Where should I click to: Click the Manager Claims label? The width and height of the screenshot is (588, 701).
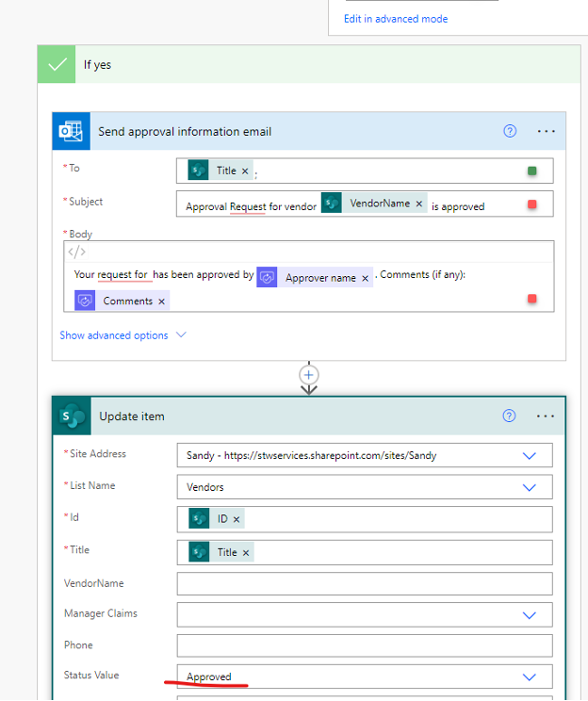[x=101, y=613]
